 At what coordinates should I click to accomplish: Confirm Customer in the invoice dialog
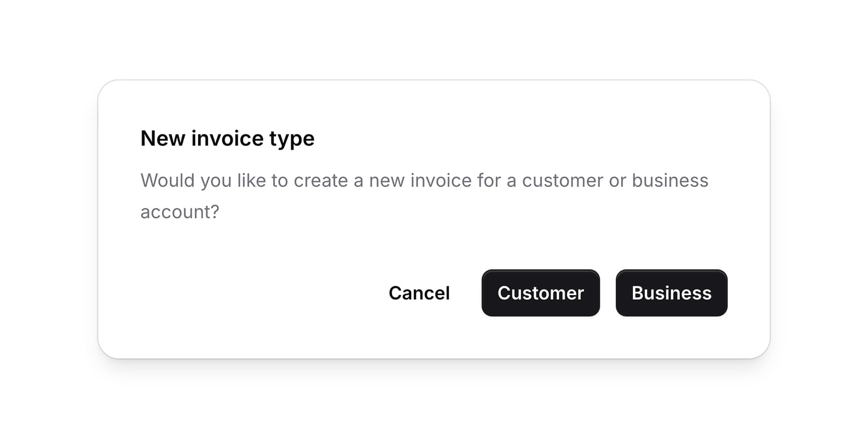(540, 293)
